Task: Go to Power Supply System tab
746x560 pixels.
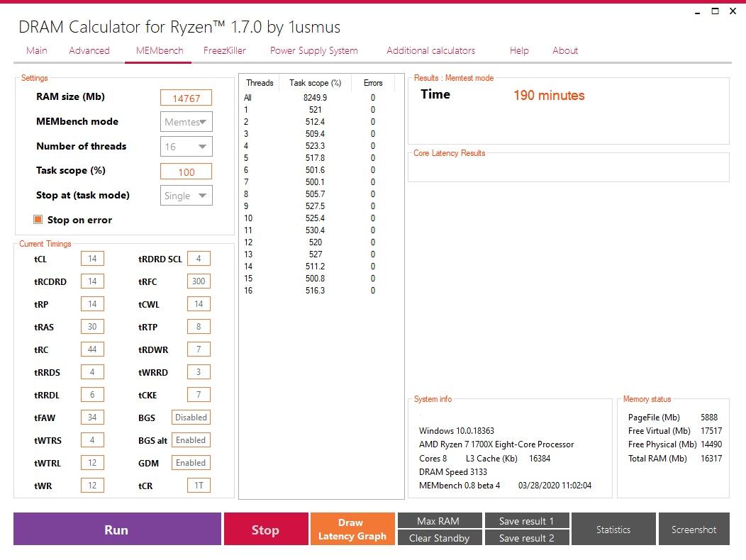Action: coord(313,50)
